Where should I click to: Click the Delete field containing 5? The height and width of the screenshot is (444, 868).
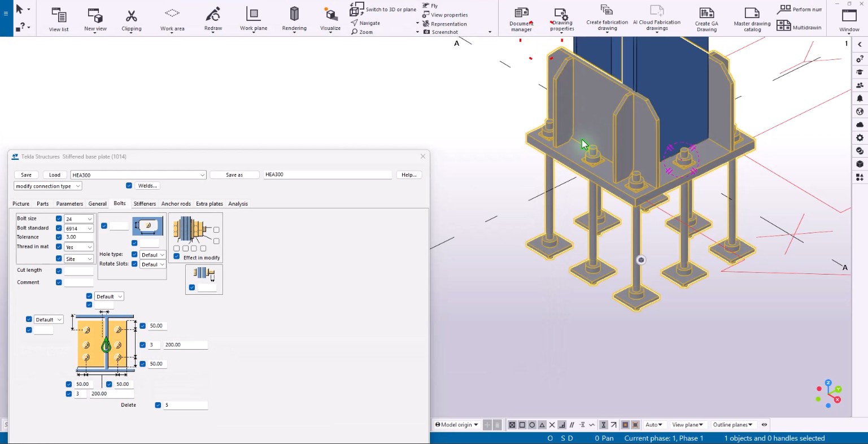pos(185,405)
